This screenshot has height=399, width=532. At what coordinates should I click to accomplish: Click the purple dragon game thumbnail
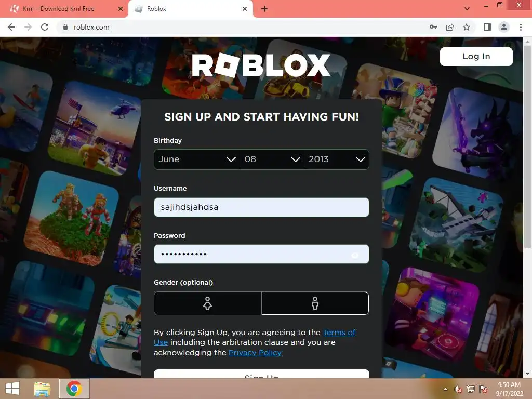(x=478, y=135)
